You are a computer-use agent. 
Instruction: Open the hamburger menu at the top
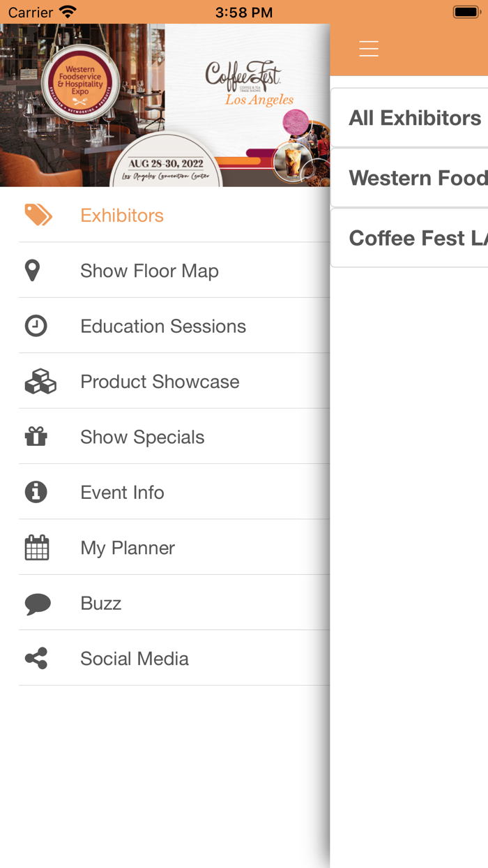tap(368, 49)
